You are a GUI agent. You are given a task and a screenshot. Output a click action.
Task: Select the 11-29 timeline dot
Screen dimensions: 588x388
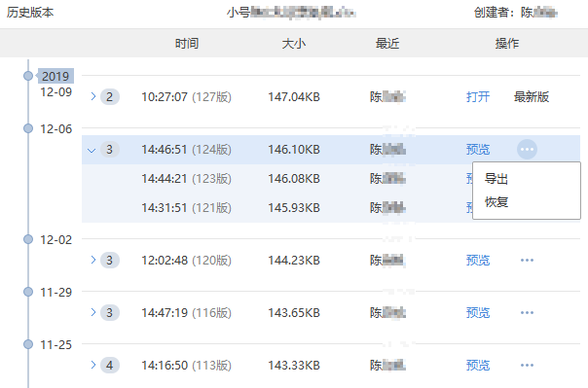pos(28,292)
